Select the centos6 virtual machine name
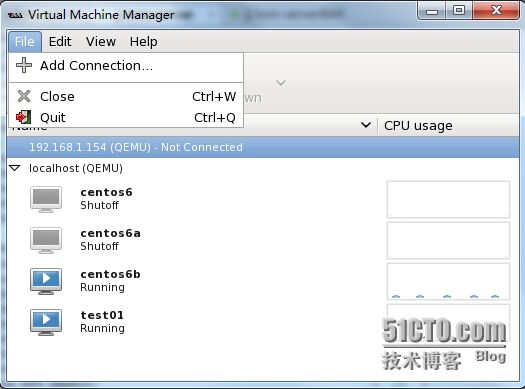Screen dimensions: 525x389 click(x=106, y=192)
